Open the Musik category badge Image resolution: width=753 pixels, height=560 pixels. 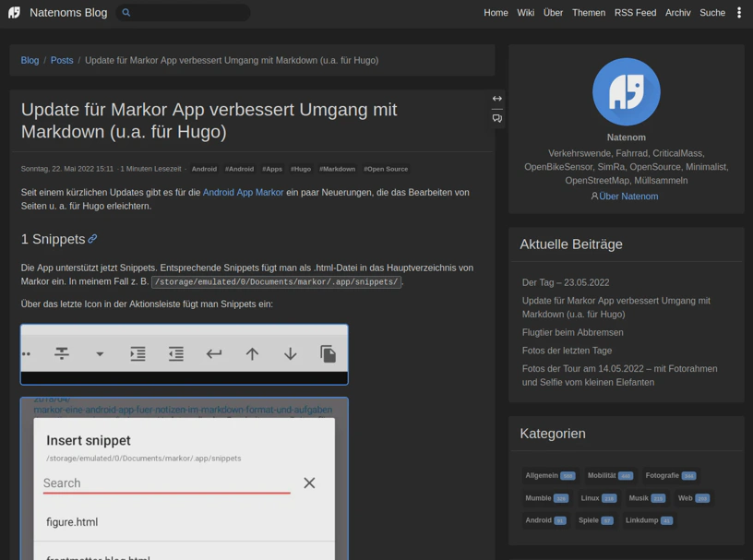point(647,498)
